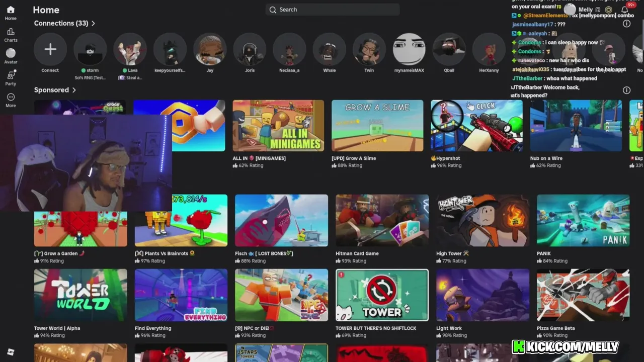Open the Find Everything thumbnail
This screenshot has height=362, width=644.
point(181,295)
